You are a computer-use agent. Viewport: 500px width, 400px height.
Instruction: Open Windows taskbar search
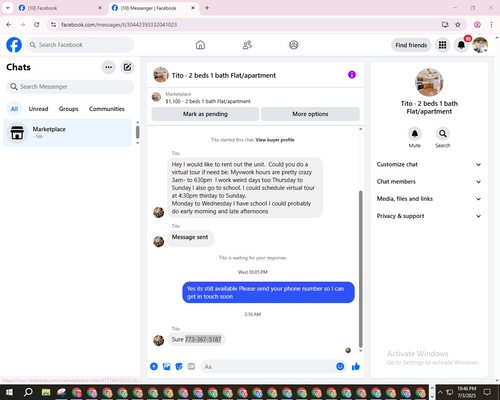click(x=28, y=392)
